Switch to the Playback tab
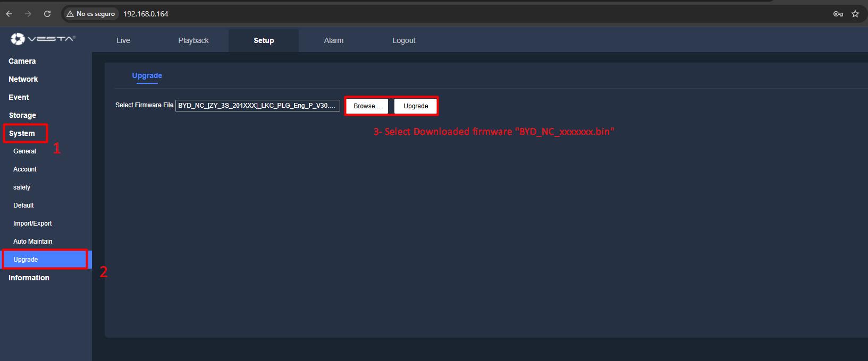Image resolution: width=868 pixels, height=361 pixels. tap(193, 40)
